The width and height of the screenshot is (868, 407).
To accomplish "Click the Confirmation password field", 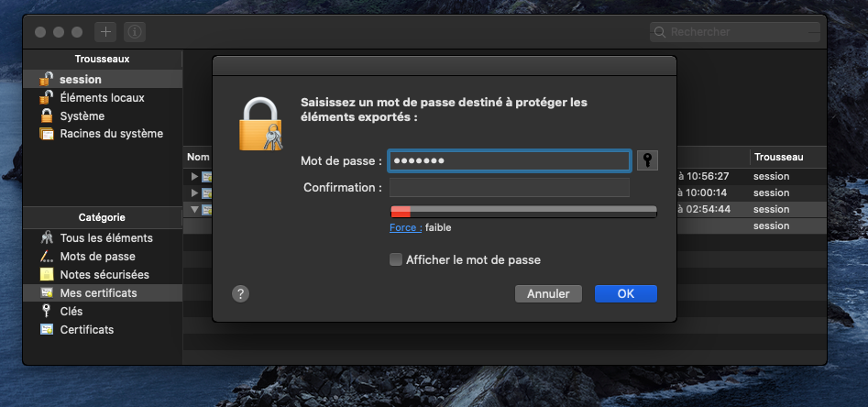I will 510,188.
